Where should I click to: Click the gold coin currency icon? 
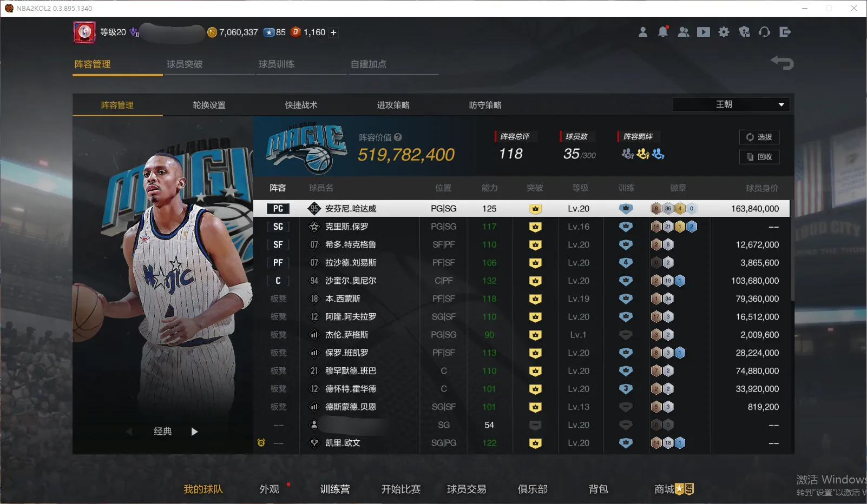click(212, 32)
